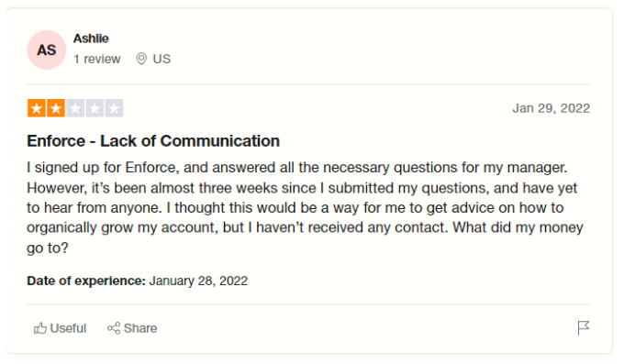Click the January 28, 2022 experience date

[x=198, y=281]
